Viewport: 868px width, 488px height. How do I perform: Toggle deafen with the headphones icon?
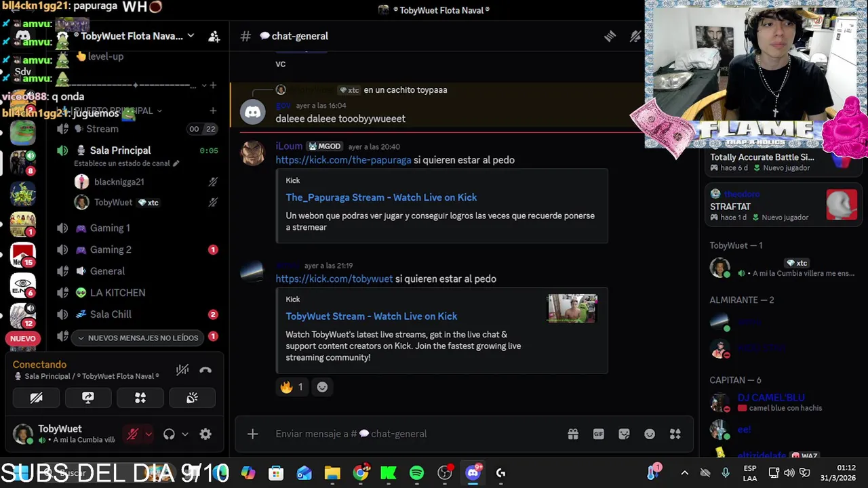(169, 434)
